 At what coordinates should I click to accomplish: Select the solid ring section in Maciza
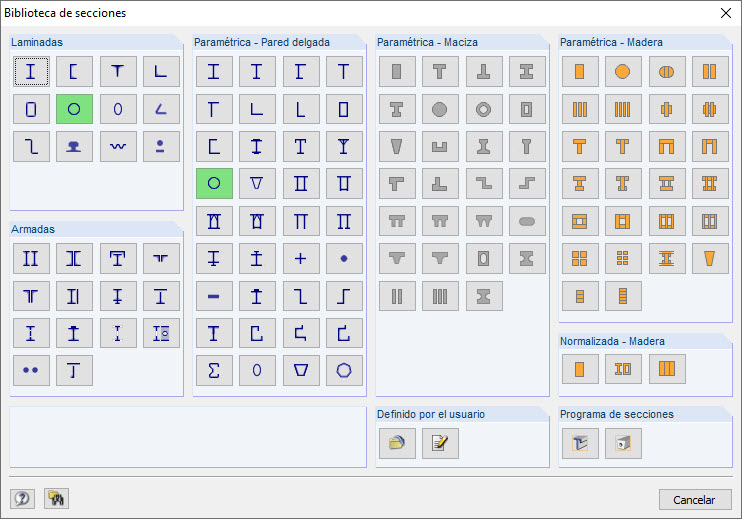click(x=484, y=109)
